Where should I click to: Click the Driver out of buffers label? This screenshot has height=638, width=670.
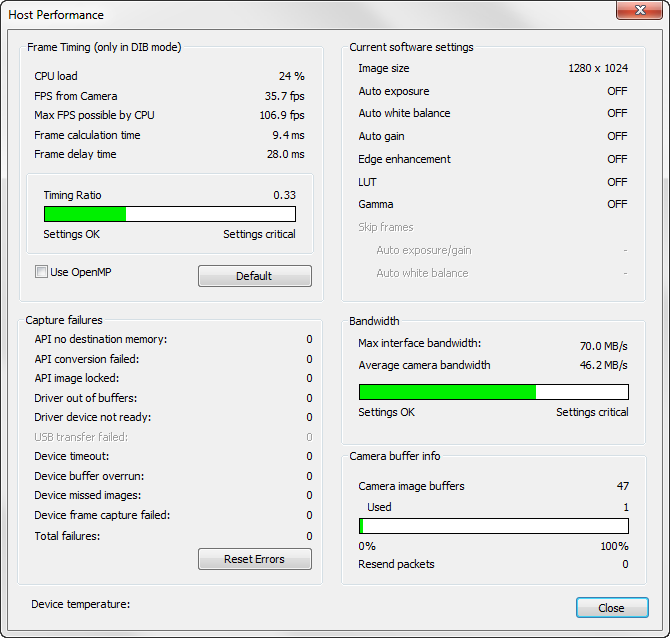tap(85, 398)
